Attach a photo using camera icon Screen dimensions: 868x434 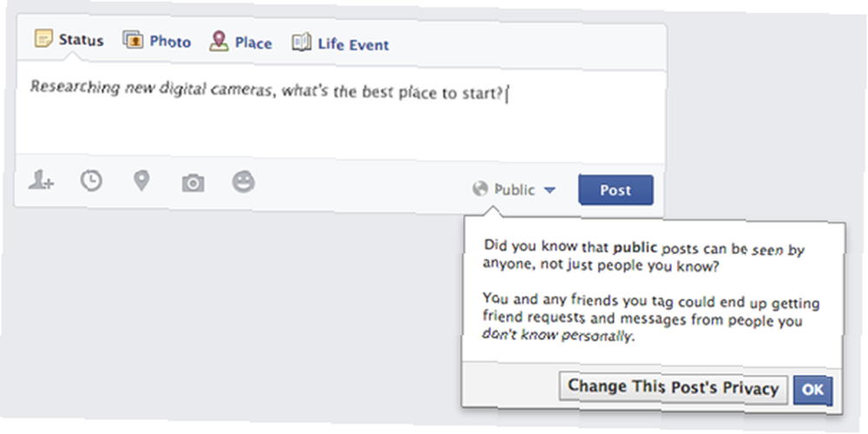pyautogui.click(x=193, y=182)
